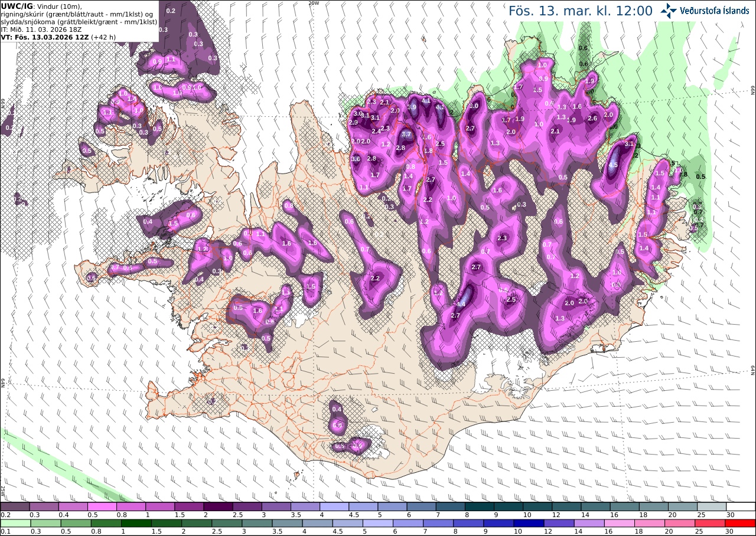Click the '20W' longitude label
The height and width of the screenshot is (536, 756).
(314, 3)
